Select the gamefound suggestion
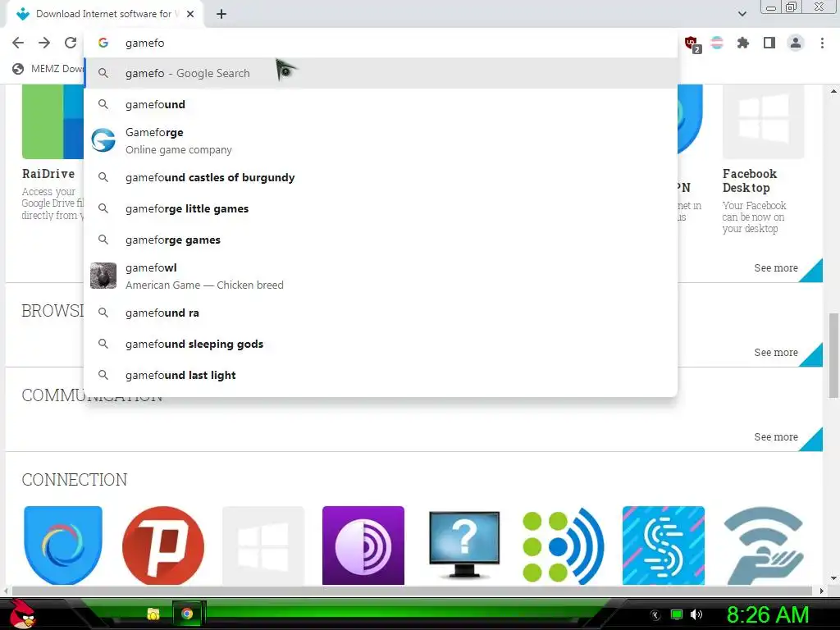Viewport: 840px width, 630px height. [381, 104]
